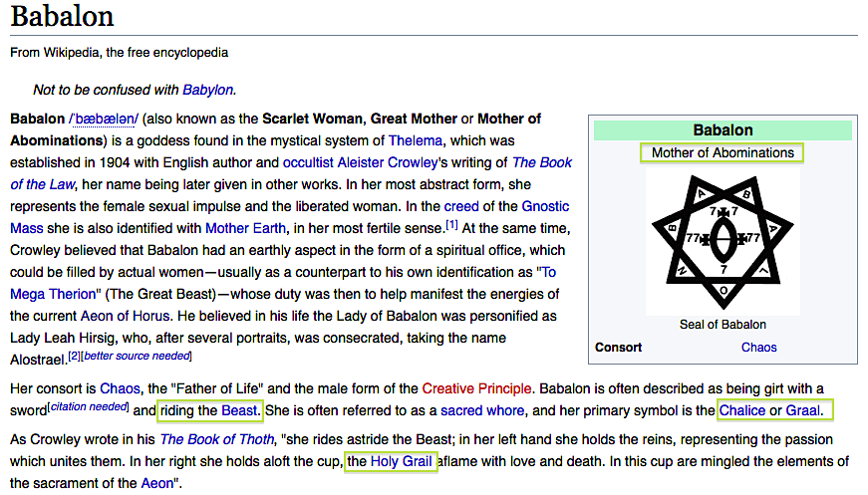Click the Chalice link
Viewport: 868px width, 495px height.
pos(742,410)
